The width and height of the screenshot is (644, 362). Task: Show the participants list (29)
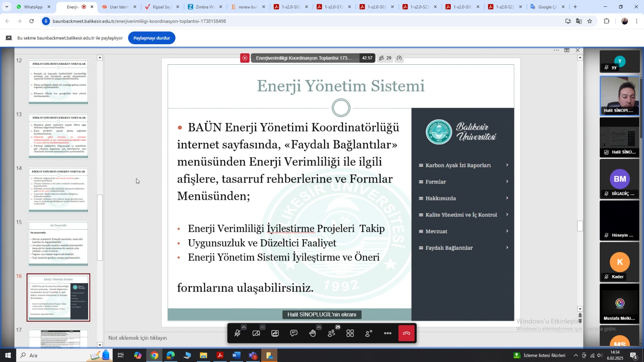[331, 333]
